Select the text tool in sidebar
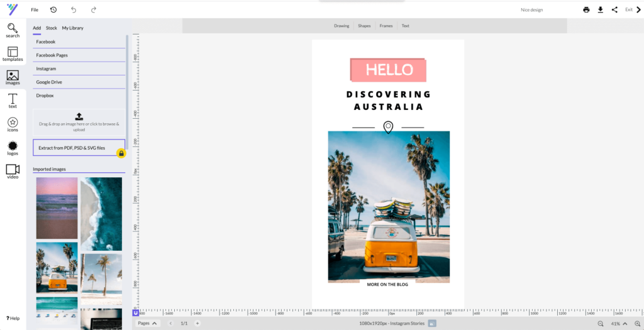644x330 pixels. 13,101
